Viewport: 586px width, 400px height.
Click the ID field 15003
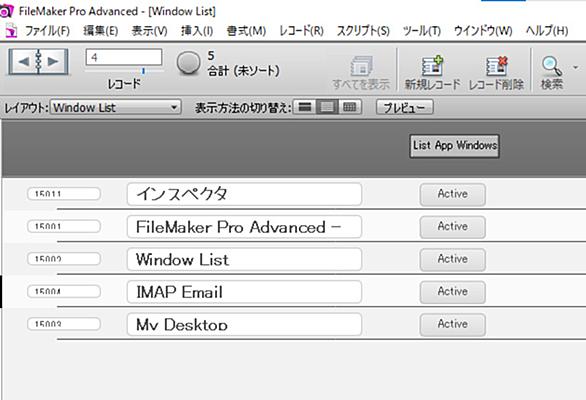coord(64,324)
